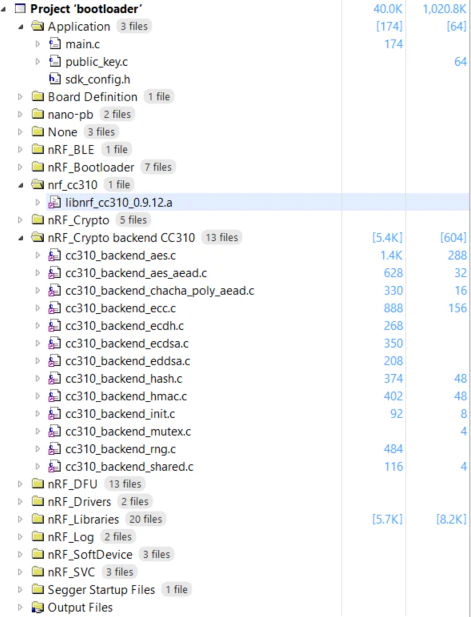The height and width of the screenshot is (617, 471).
Task: Click the nrf_cc310 open folder icon
Action: coord(37,185)
